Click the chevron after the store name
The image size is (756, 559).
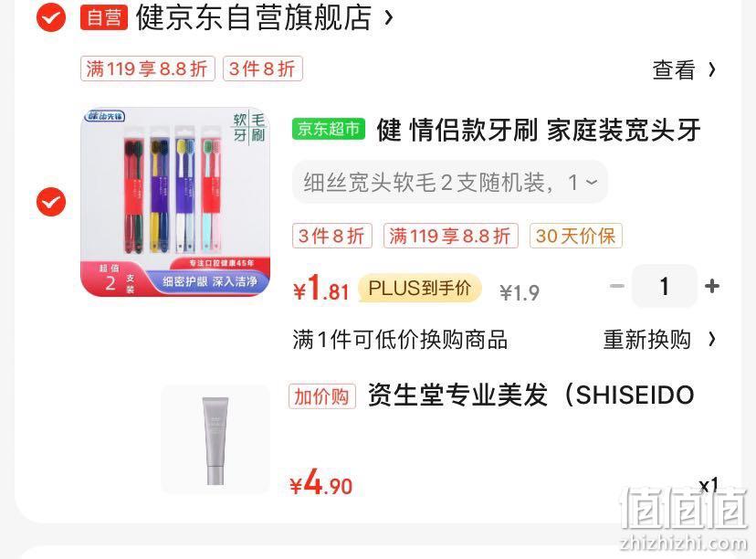coord(389,18)
